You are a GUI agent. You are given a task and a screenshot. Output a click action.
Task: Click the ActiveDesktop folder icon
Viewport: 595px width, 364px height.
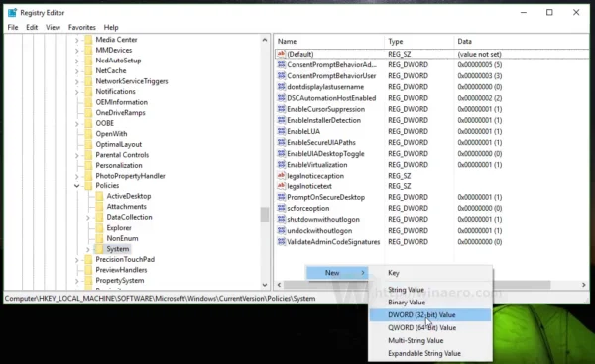click(x=99, y=196)
